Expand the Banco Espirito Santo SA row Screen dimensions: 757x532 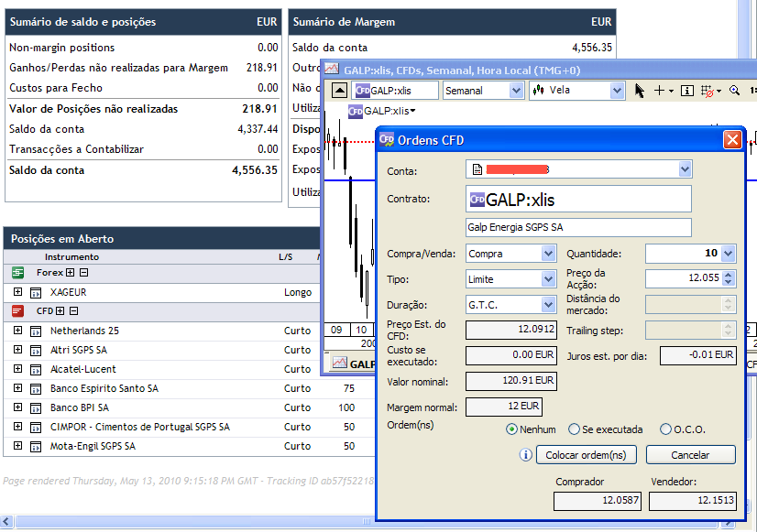tap(17, 388)
